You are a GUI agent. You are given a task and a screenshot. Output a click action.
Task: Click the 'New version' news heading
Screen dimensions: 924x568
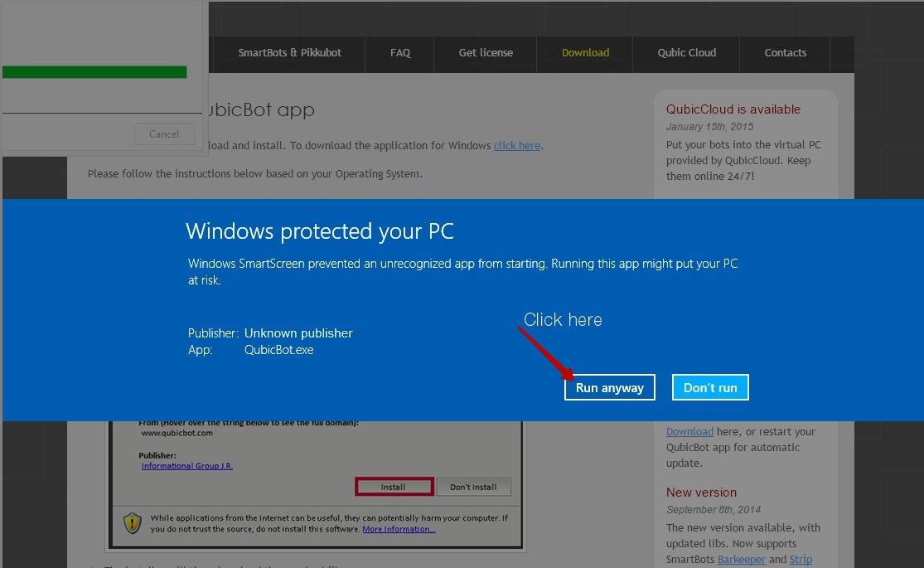coord(701,493)
